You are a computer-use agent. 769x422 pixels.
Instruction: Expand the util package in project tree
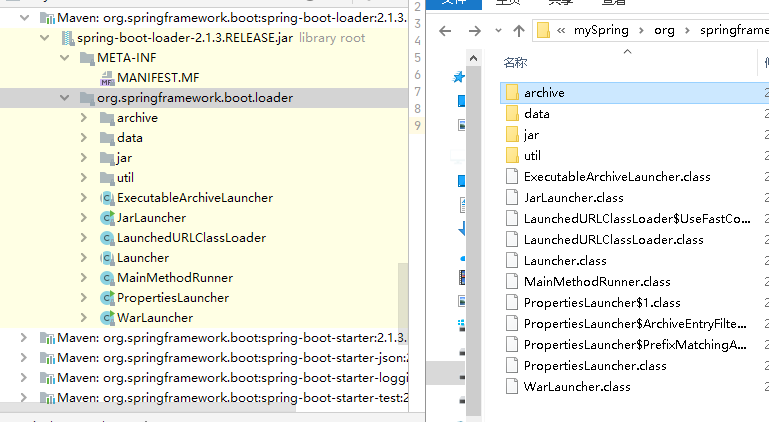click(x=83, y=178)
